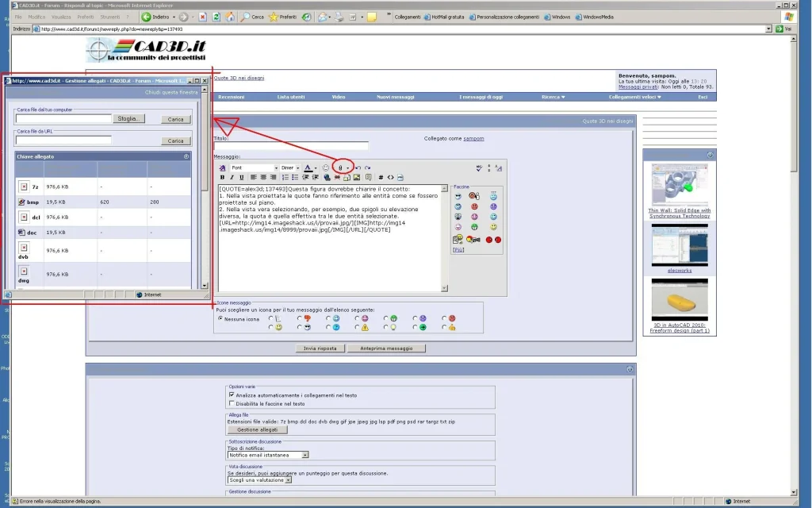Toggle italic formatting in message editor
This screenshot has height=508, width=812.
(232, 177)
